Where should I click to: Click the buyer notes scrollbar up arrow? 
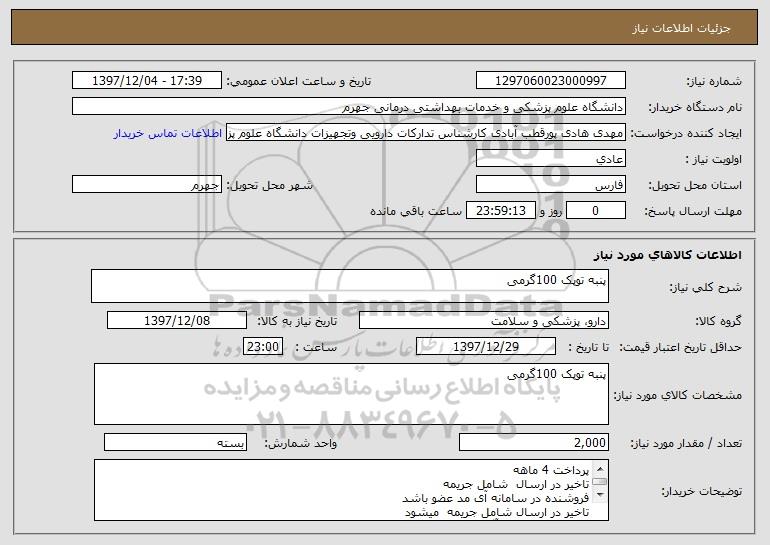coord(600,469)
